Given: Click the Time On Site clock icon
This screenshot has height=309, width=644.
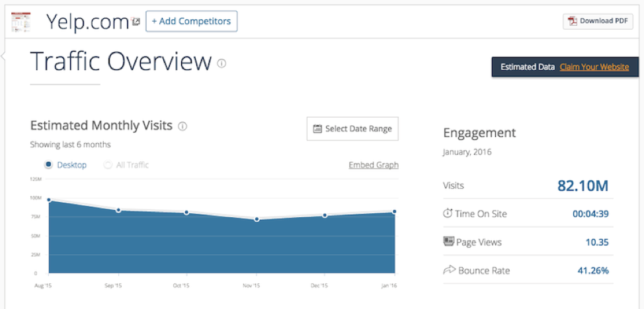Looking at the screenshot, I should (448, 213).
